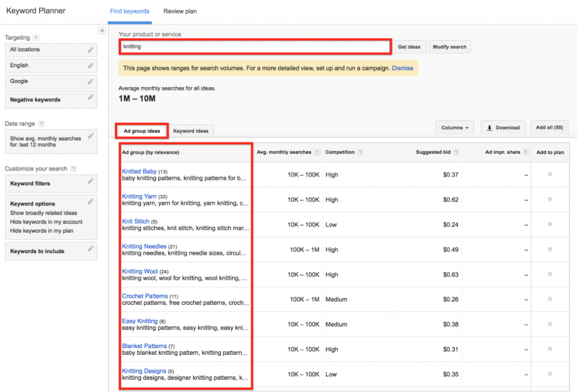Click the Modify search button
Viewport: 577px width, 392px height.
pos(449,47)
